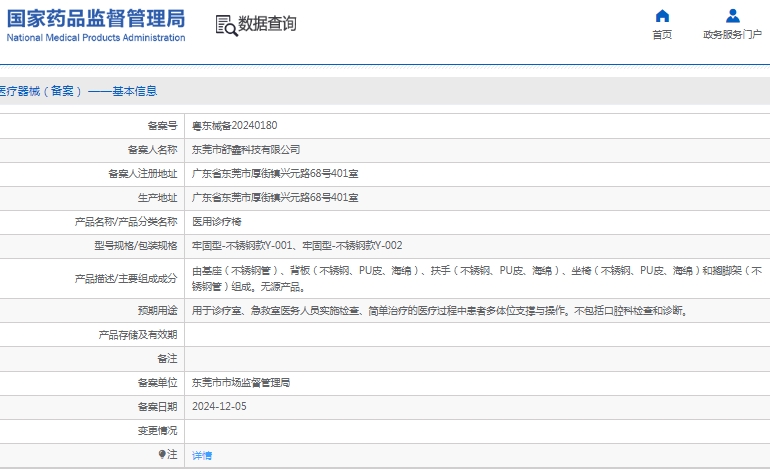Click the 备注 label
The width and height of the screenshot is (770, 474).
(x=167, y=359)
